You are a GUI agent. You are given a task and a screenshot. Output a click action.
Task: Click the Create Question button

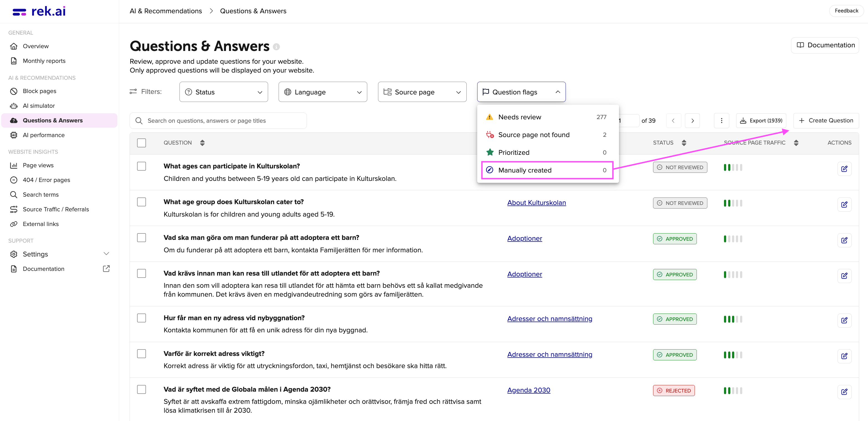click(x=826, y=120)
